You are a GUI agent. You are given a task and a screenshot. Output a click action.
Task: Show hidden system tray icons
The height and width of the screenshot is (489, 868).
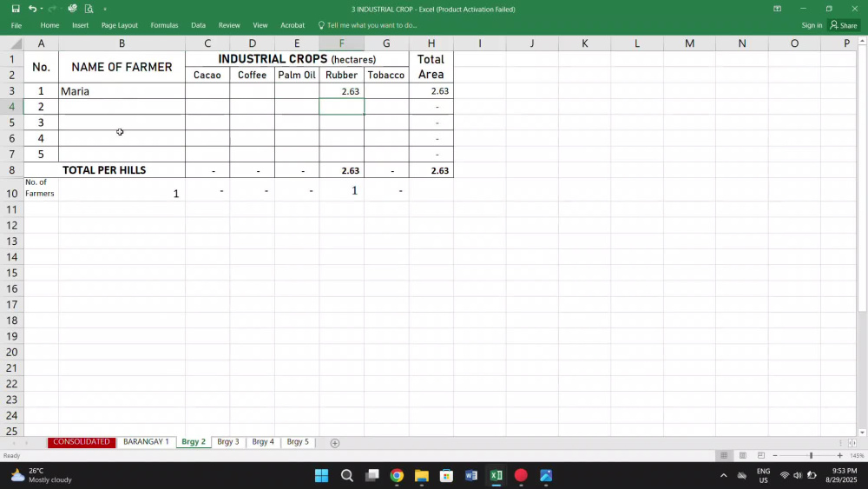pyautogui.click(x=724, y=476)
